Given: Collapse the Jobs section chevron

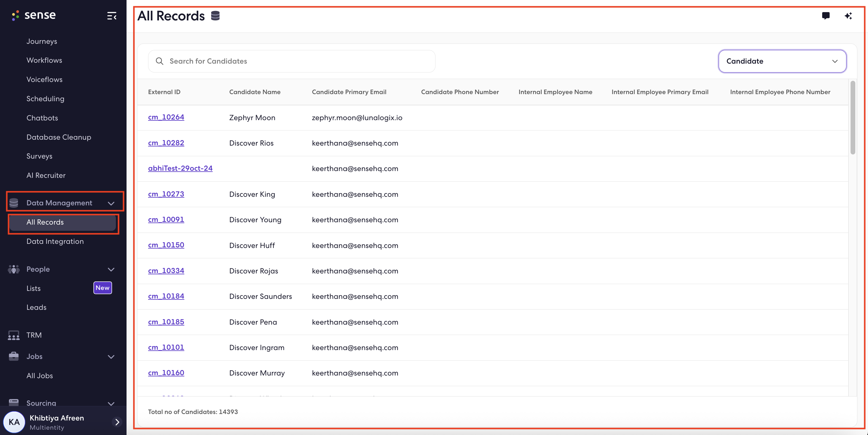Looking at the screenshot, I should tap(111, 357).
